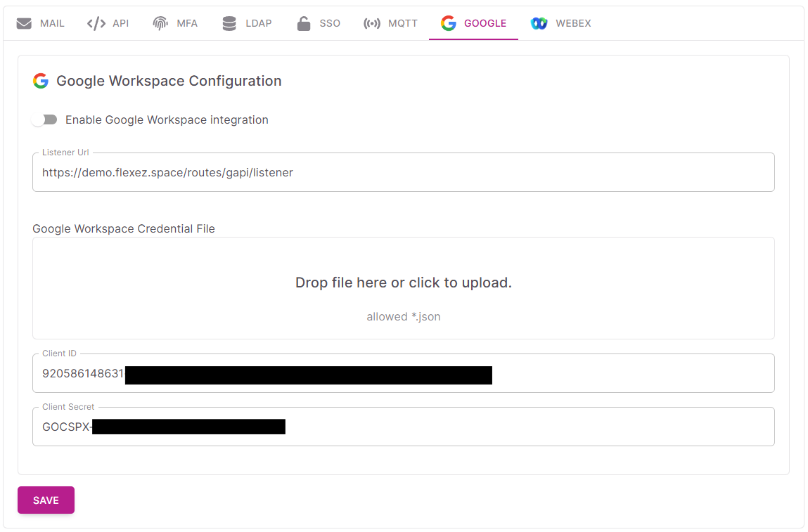The width and height of the screenshot is (808, 532).
Task: Click the 'Google Workspace Credential File' label
Action: [124, 228]
